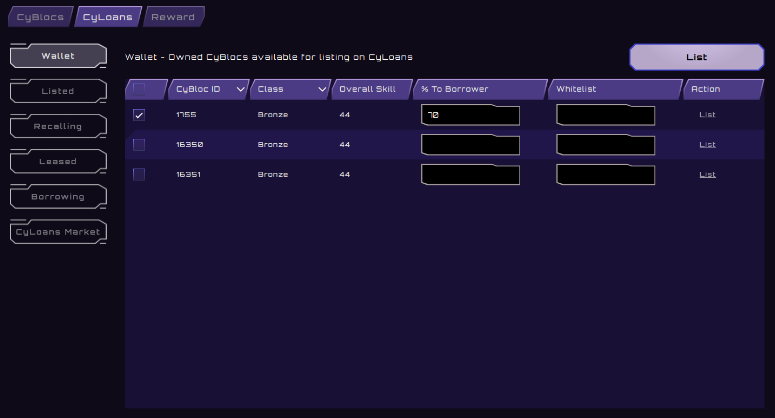Click the Bronze class of CyBloc 16351
Screen dimensions: 775x418
(x=273, y=174)
